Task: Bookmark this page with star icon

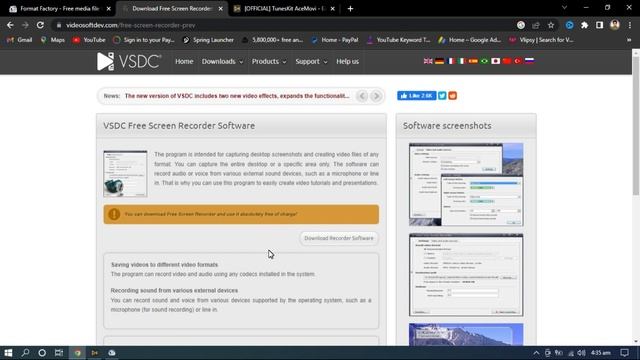Action: (551, 25)
